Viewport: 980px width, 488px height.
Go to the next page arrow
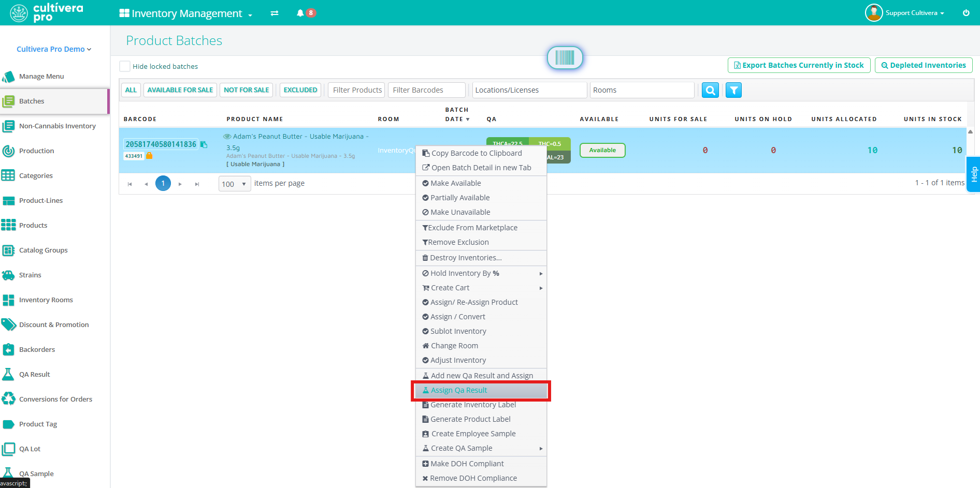tap(180, 184)
